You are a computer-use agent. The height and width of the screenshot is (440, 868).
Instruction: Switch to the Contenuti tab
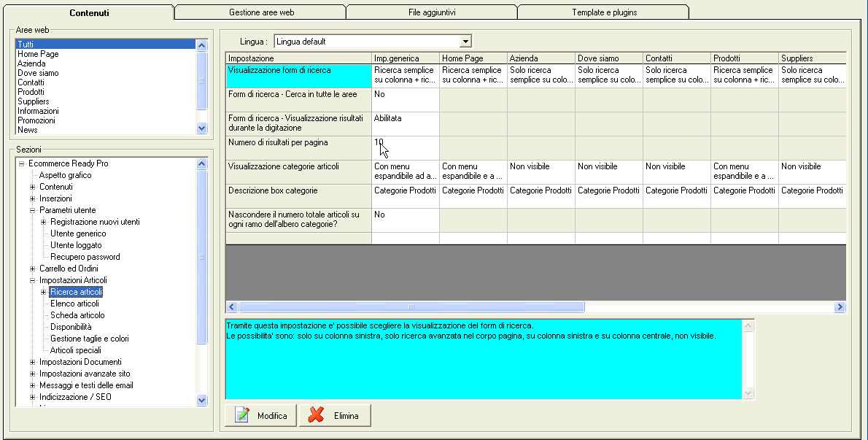pos(89,12)
